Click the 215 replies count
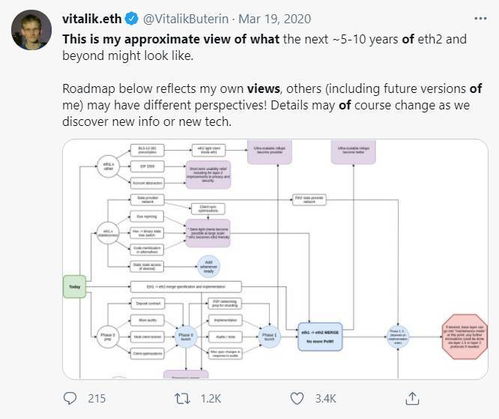 pyautogui.click(x=97, y=398)
